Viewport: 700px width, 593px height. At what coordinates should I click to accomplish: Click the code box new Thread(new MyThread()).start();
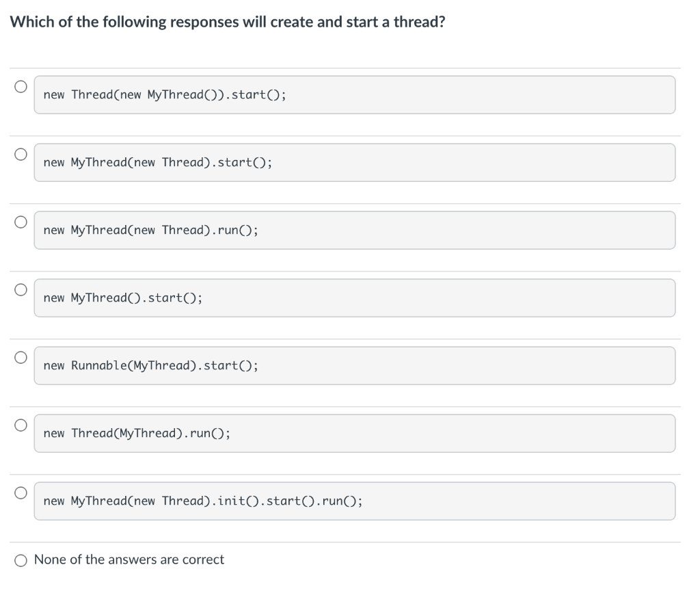[355, 94]
